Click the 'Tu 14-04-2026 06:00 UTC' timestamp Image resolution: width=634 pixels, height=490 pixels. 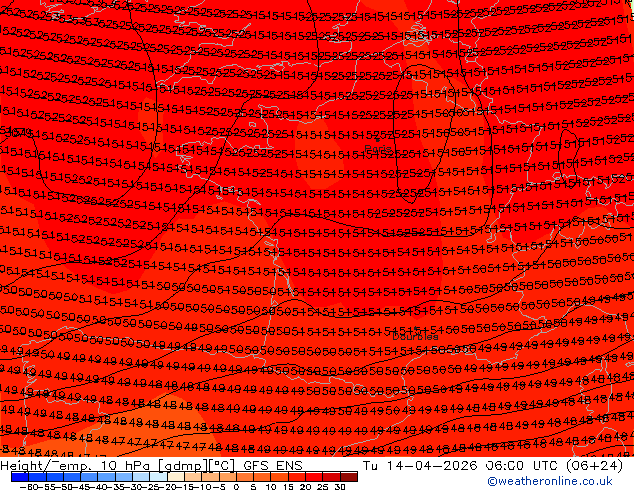point(460,465)
